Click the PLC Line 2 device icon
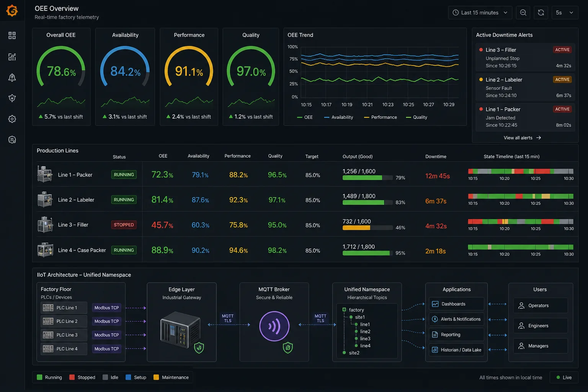The width and height of the screenshot is (588, 392). (48, 321)
